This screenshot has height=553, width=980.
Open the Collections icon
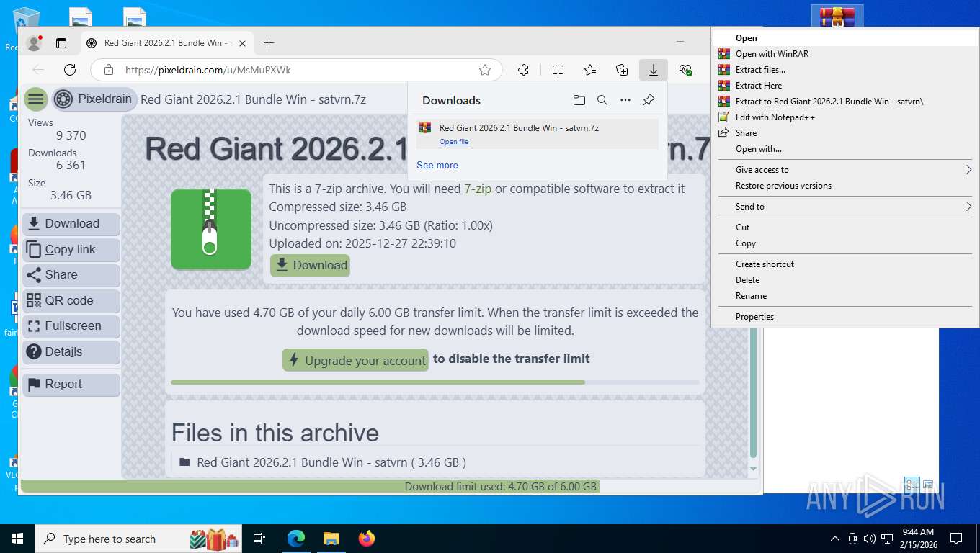point(622,70)
